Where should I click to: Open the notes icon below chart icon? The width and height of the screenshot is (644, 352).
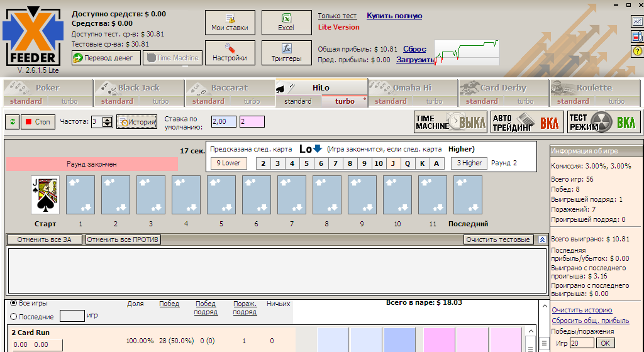(x=636, y=36)
